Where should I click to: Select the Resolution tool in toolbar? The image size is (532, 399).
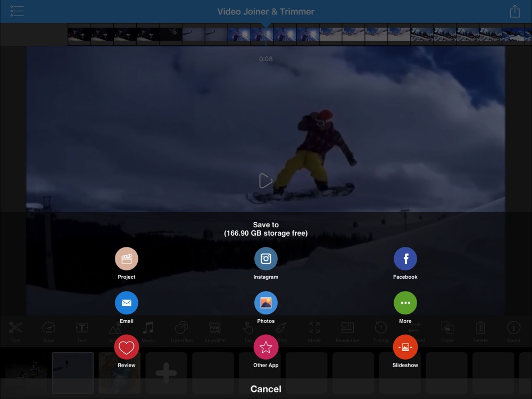pos(347,332)
